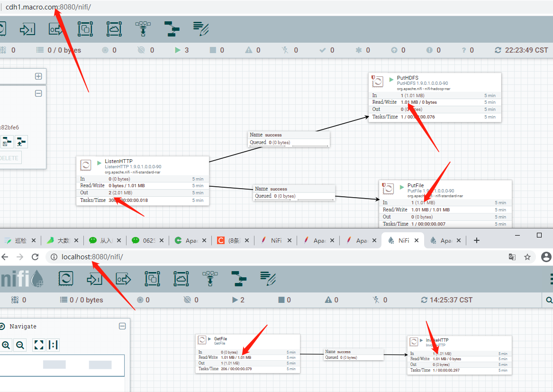553x392 pixels.
Task: Select the Input Port icon in top NiFi toolbar
Action: [27, 29]
